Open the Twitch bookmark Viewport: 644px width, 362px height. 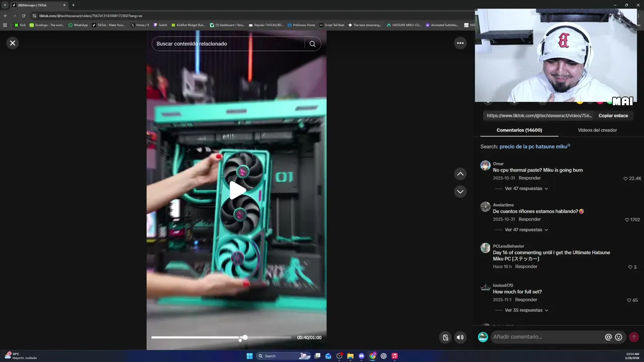click(x=160, y=25)
